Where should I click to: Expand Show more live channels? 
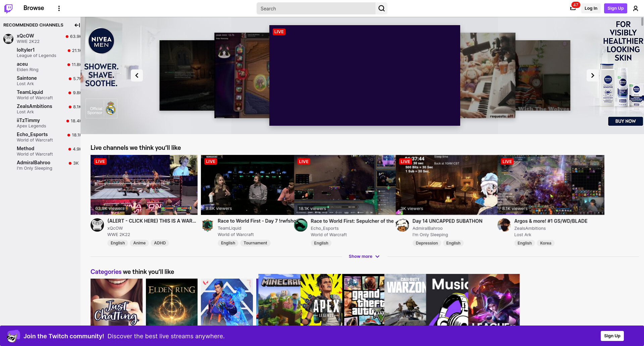(x=364, y=256)
